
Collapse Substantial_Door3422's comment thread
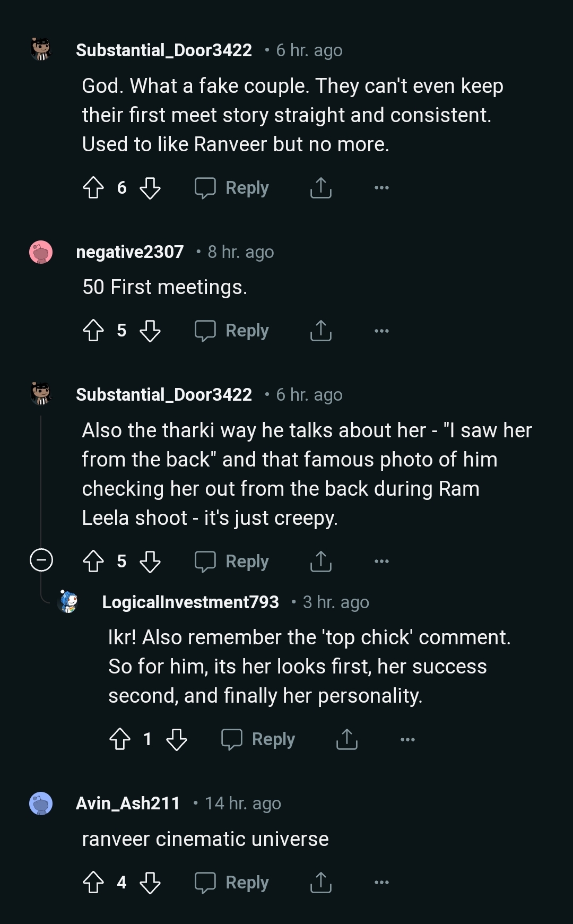click(x=41, y=560)
